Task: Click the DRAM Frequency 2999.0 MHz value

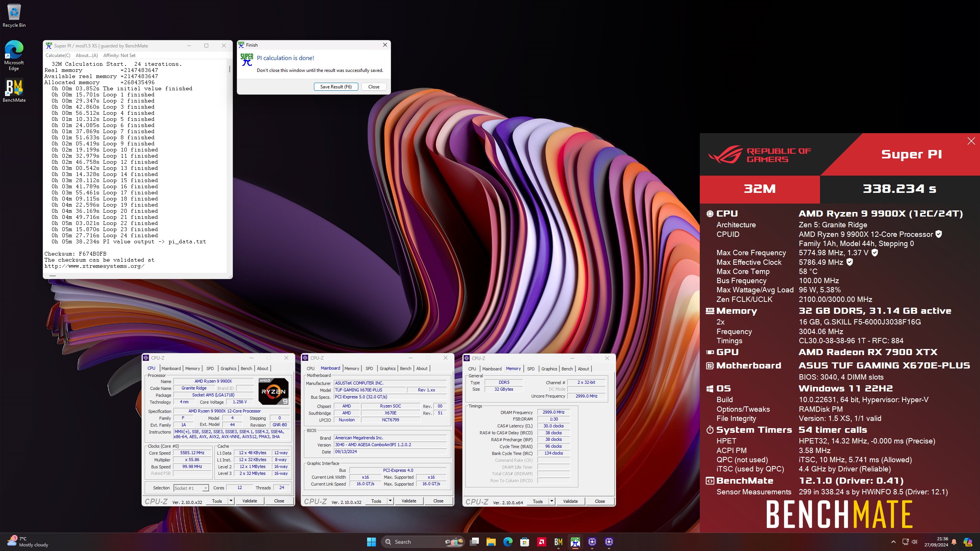Action: (554, 412)
